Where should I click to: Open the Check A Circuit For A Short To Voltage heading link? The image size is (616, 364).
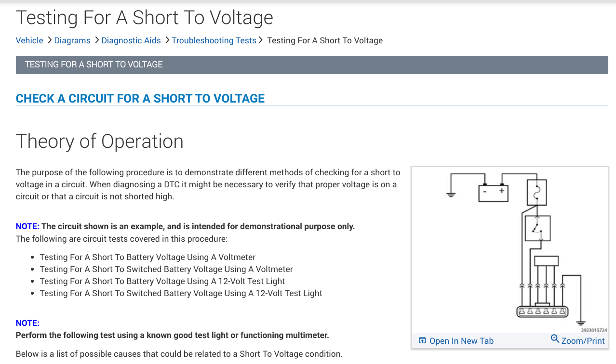coord(140,99)
